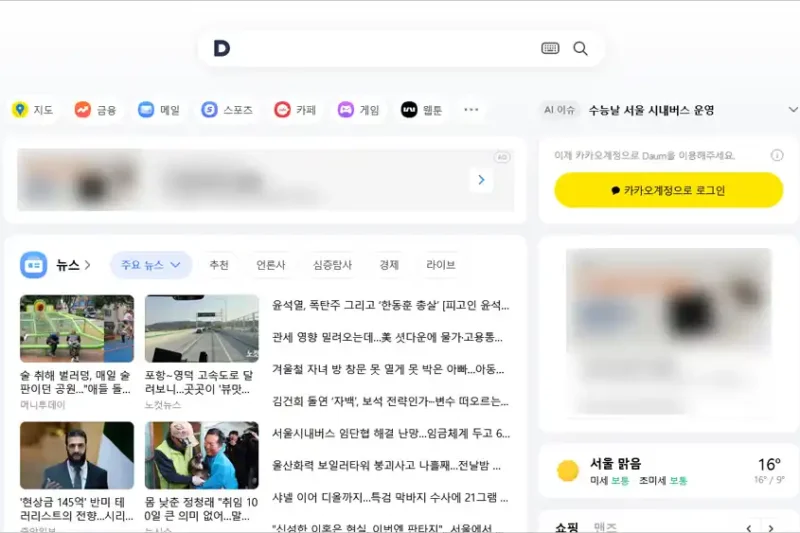Open headline 울산화력 보일러타워 붕괴사고 나흘째

[x=386, y=465]
